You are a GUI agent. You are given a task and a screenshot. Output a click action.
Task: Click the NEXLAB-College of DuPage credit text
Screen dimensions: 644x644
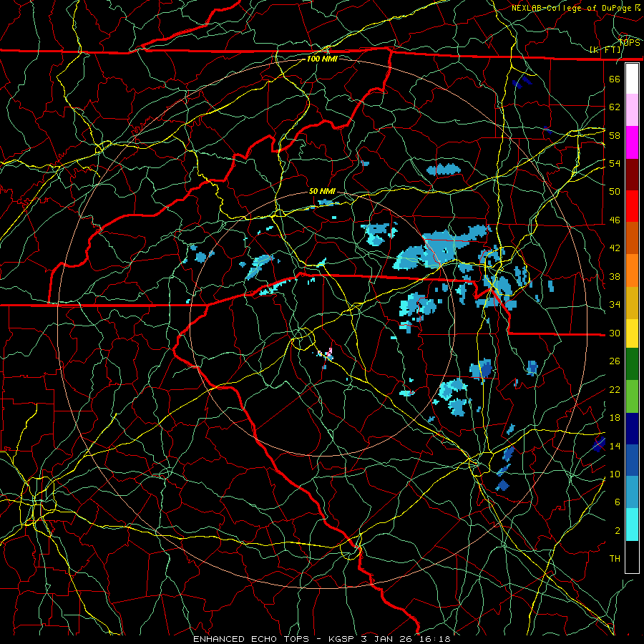(x=572, y=8)
